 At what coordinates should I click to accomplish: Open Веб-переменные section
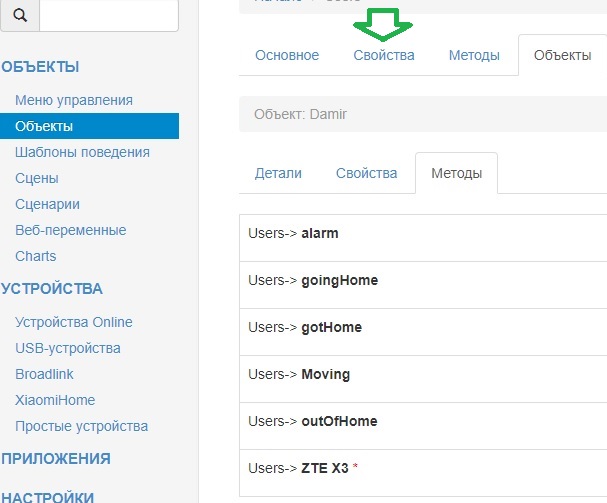(70, 230)
